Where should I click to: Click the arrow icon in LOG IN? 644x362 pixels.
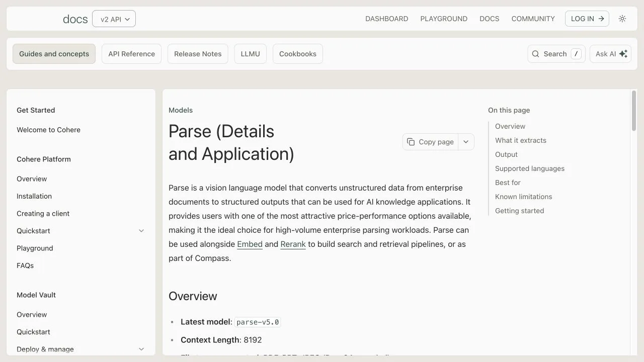(x=601, y=19)
